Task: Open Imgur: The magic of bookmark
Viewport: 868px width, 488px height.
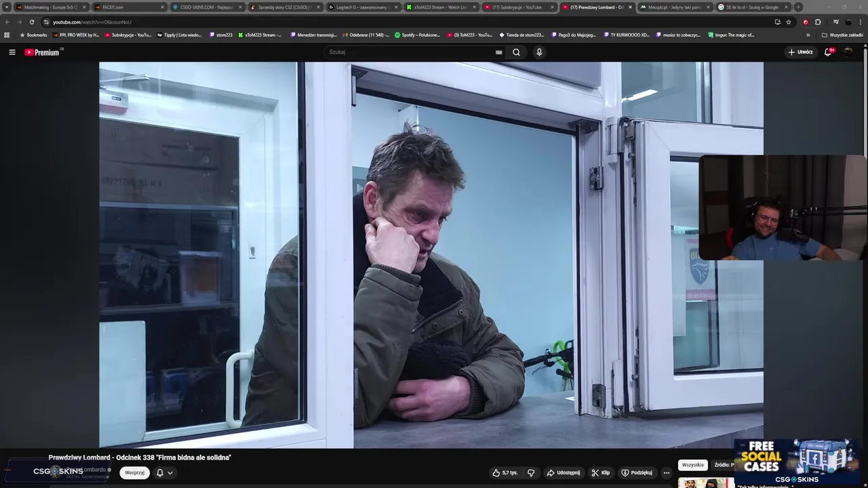Action: click(x=731, y=35)
